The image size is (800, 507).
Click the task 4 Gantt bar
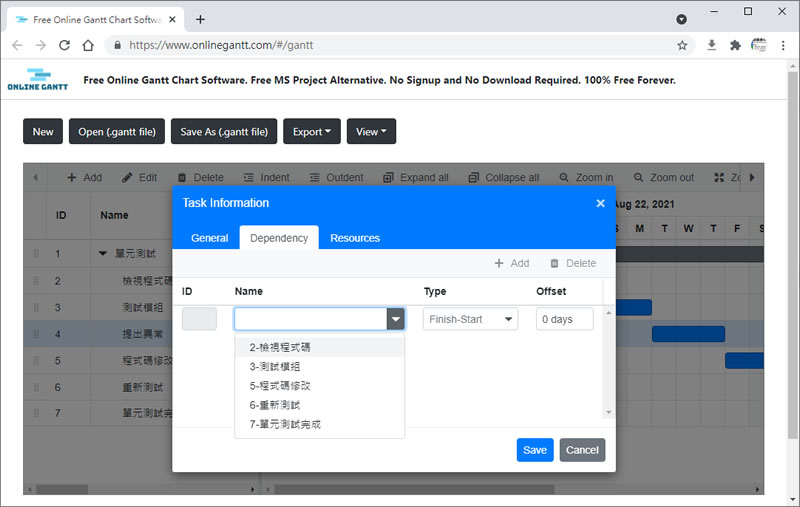(688, 334)
